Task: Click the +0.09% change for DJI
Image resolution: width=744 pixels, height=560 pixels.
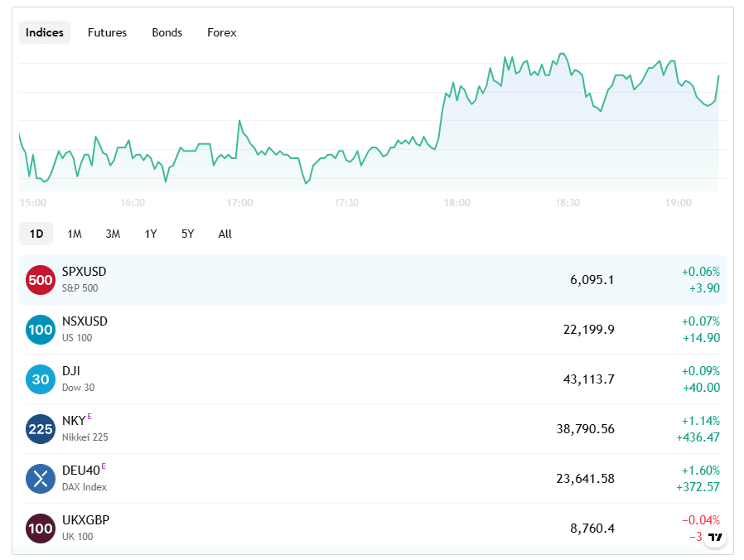Action: [701, 371]
